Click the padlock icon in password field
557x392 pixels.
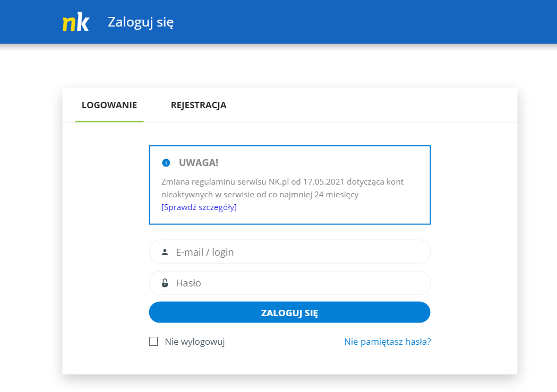[x=165, y=283]
